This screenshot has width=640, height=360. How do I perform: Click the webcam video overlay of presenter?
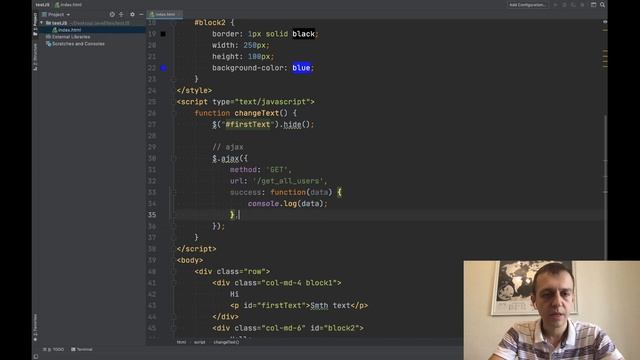551,310
